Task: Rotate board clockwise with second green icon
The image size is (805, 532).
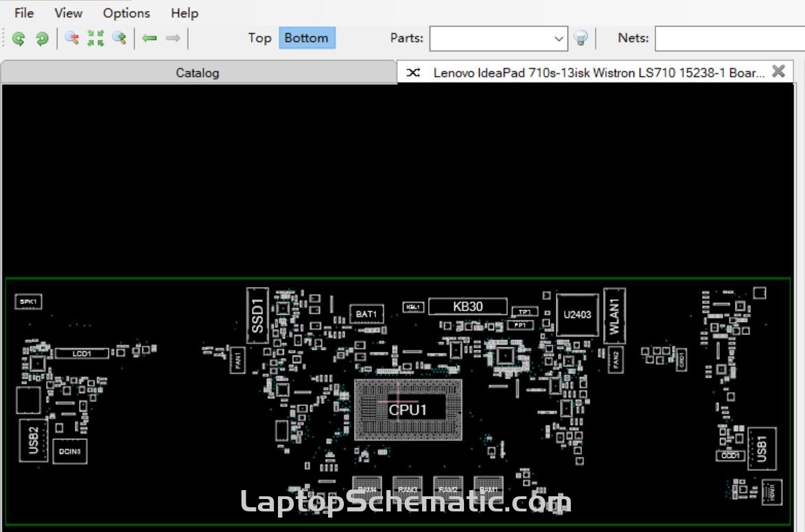Action: (42, 38)
